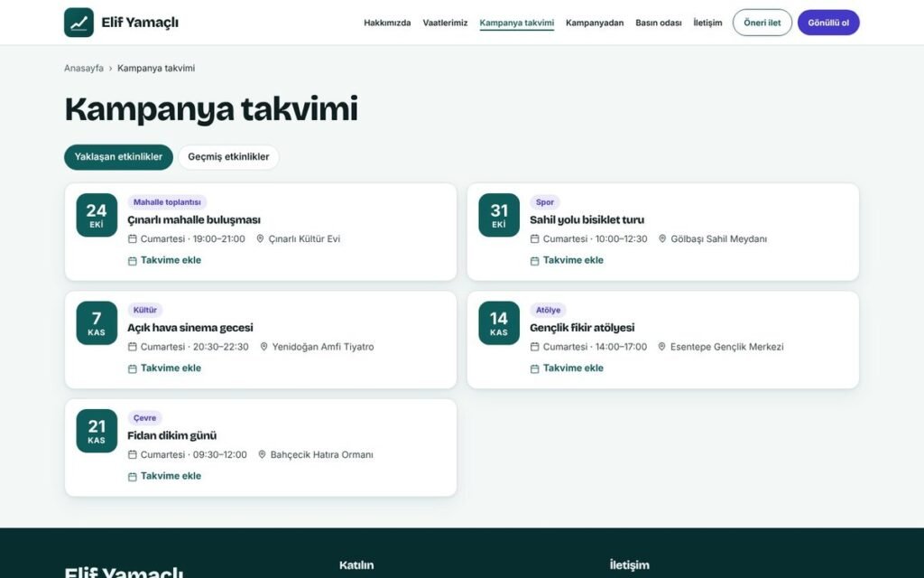Screen dimensions: 924x578
Task: Click the 31 EKİ date badge
Action: click(499, 215)
